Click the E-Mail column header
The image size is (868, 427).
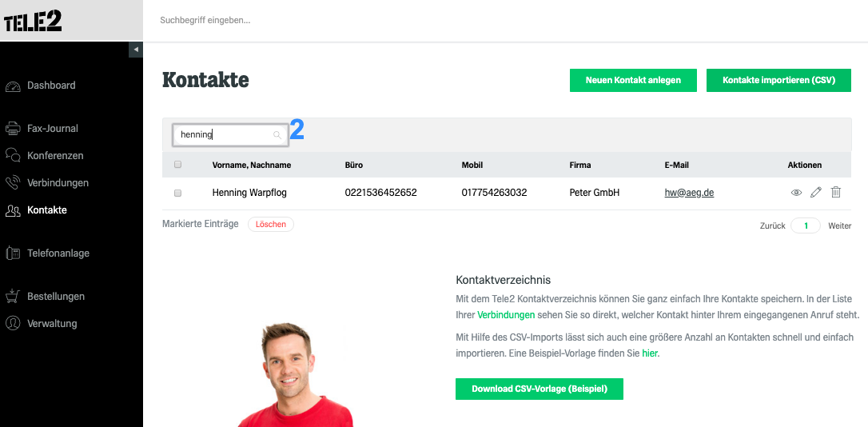pyautogui.click(x=676, y=165)
